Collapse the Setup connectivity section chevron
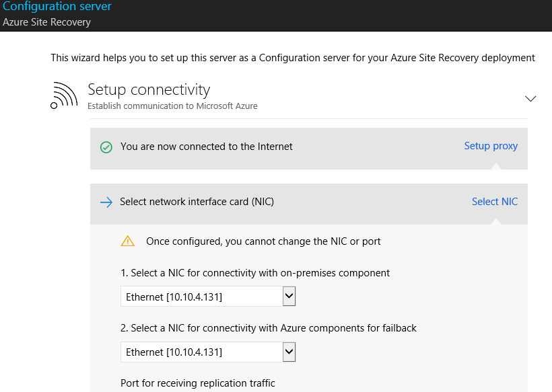This screenshot has width=552, height=392. pos(530,98)
